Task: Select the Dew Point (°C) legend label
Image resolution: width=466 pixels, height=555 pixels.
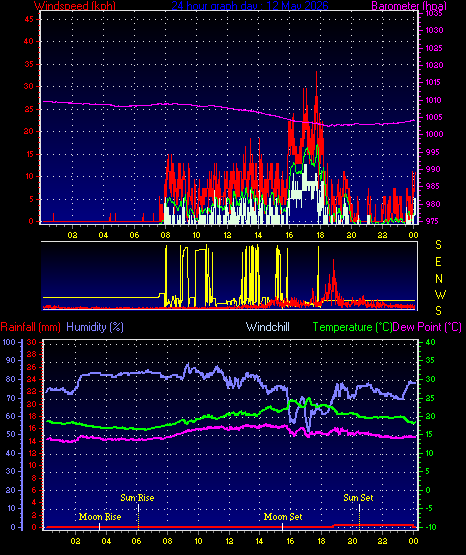Action: tap(427, 327)
